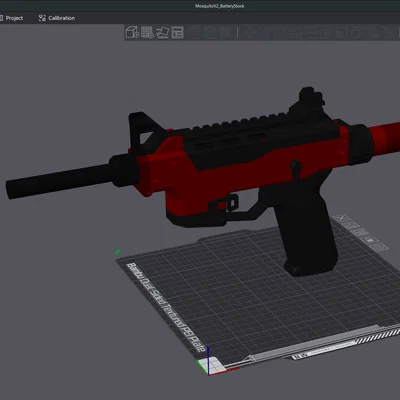
Task: Select the Rotate tool in toolbar
Action: point(265,32)
